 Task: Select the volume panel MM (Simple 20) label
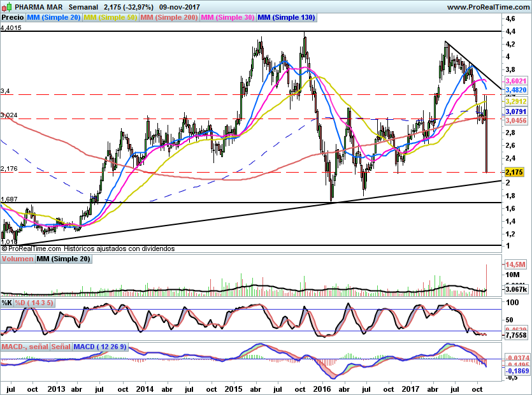[x=63, y=259]
